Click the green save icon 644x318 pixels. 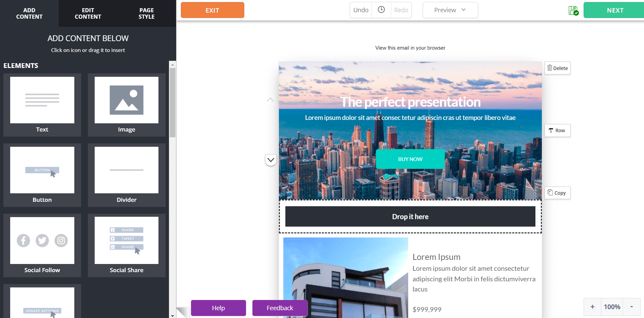click(573, 11)
